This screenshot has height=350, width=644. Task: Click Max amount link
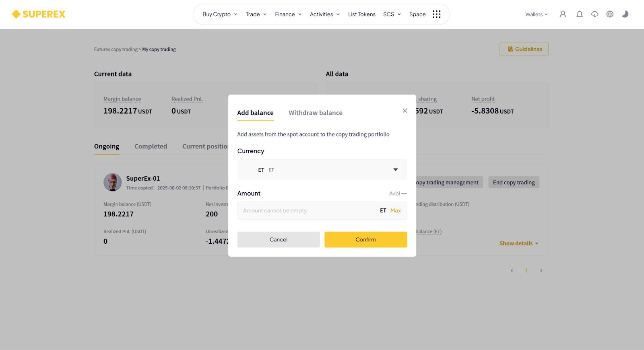396,210
